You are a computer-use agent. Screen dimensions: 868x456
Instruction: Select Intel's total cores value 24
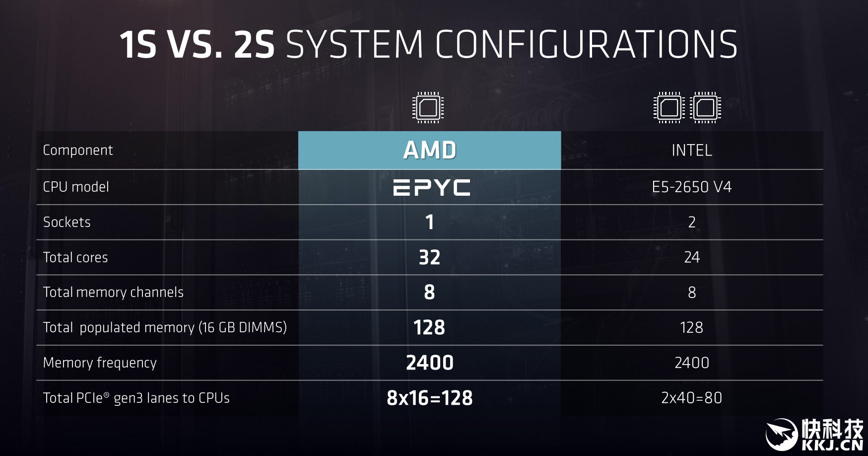point(692,257)
